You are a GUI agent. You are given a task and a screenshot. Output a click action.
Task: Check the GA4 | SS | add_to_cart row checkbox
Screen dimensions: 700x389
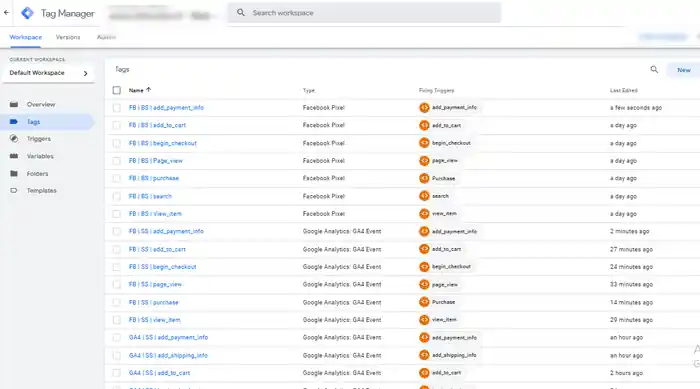117,373
